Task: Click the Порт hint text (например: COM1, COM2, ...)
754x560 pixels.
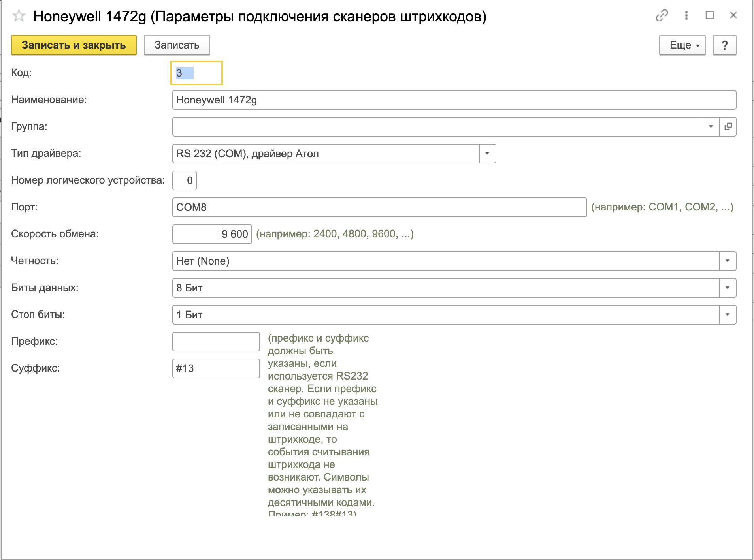Action: click(662, 207)
